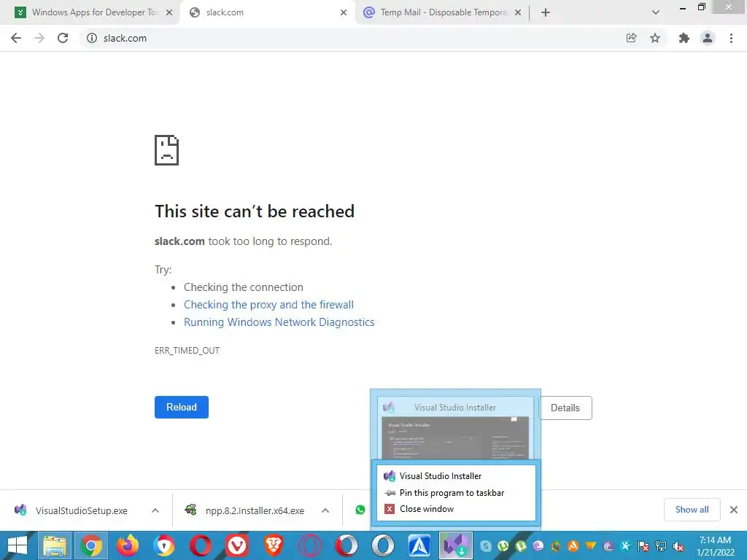Open a new tab with the plus button
Image resolution: width=747 pixels, height=560 pixels.
point(546,12)
